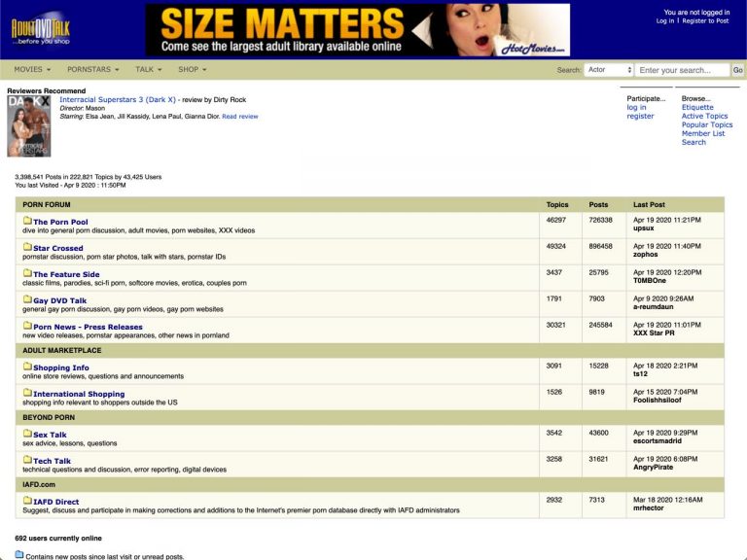Viewport: 747px width, 560px height.
Task: Expand the SHOP dropdown menu
Action: [192, 70]
